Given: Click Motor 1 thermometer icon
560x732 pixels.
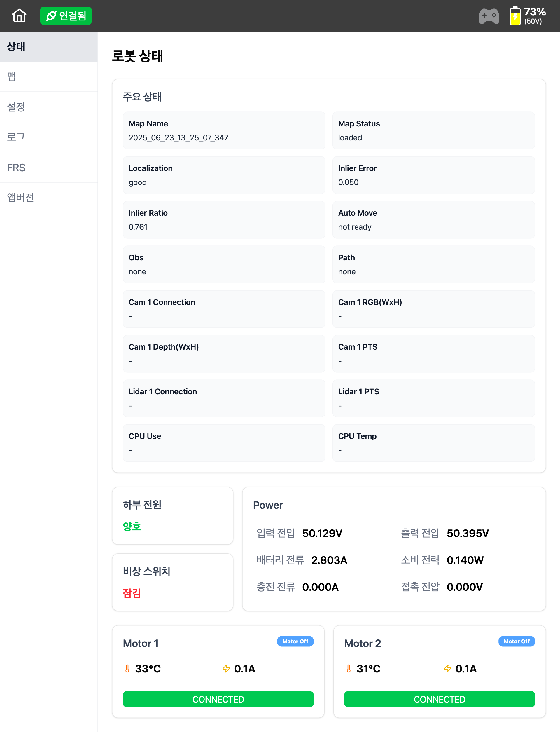Looking at the screenshot, I should [x=127, y=669].
